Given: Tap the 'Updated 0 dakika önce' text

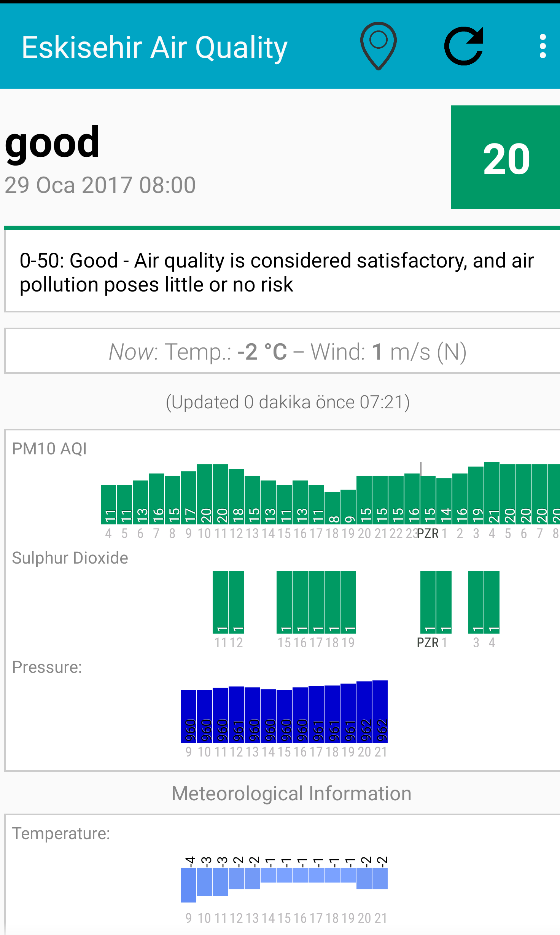Looking at the screenshot, I should [288, 402].
